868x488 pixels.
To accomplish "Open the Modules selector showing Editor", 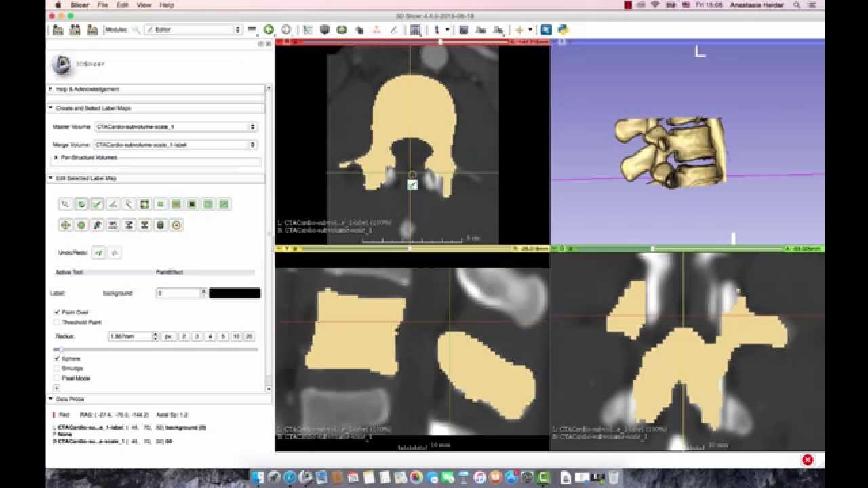I will click(x=193, y=30).
